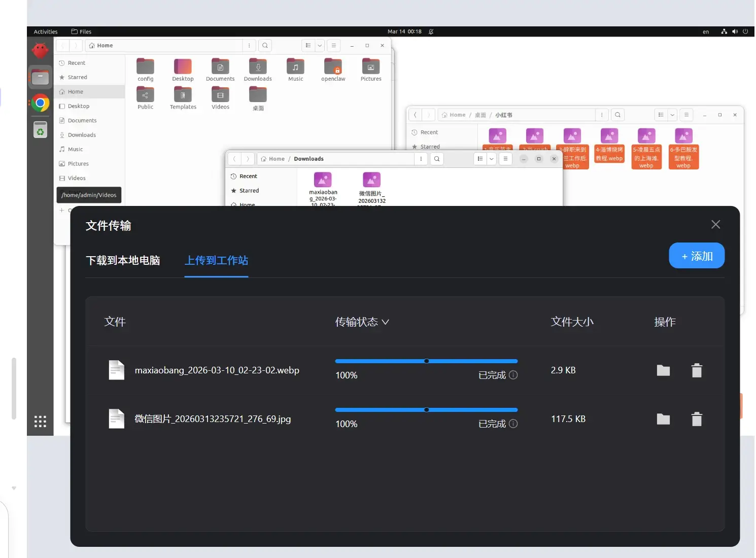The image size is (756, 558).
Task: Open the Templates folder in Home window
Action: click(183, 98)
